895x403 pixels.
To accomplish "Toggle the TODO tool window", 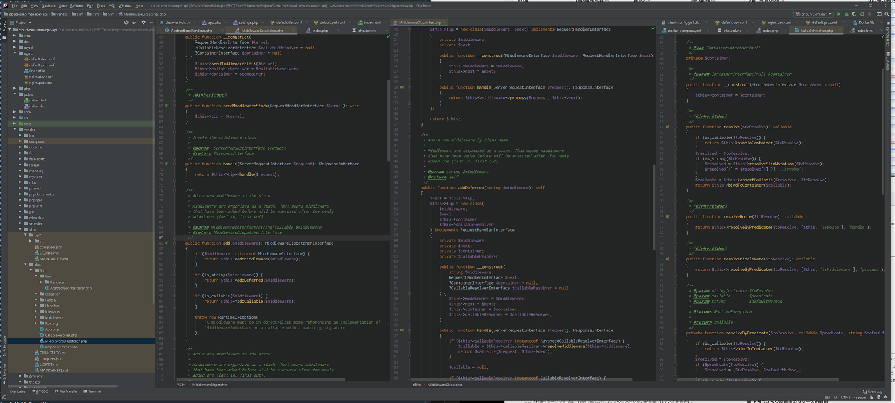I will [x=40, y=392].
